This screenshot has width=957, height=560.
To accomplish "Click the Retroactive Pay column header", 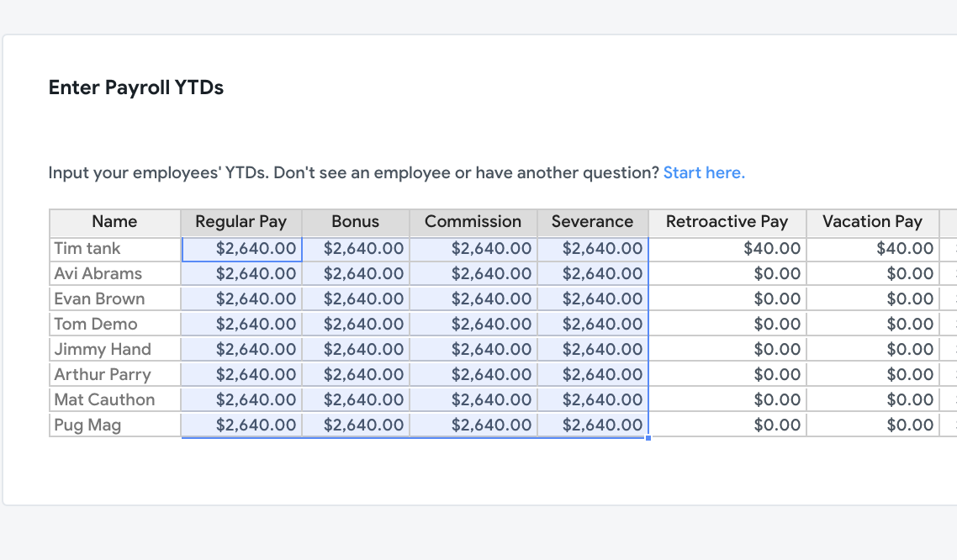I will (x=727, y=223).
